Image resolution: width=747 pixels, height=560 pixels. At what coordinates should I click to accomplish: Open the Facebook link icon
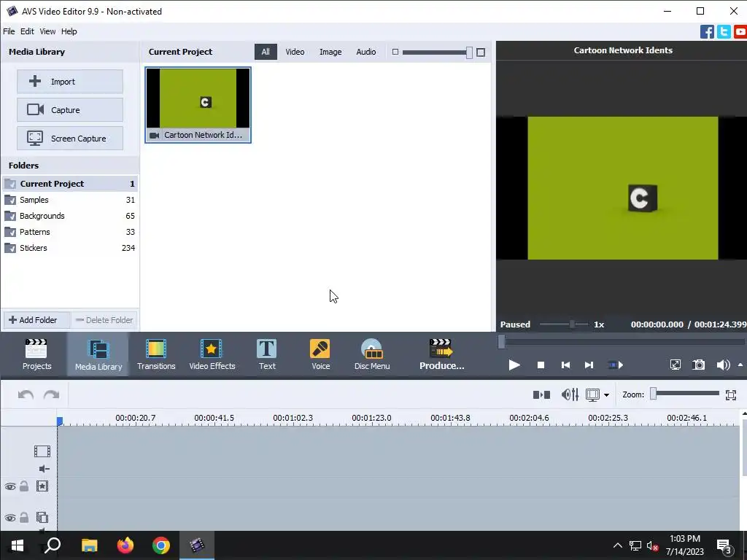pyautogui.click(x=707, y=32)
